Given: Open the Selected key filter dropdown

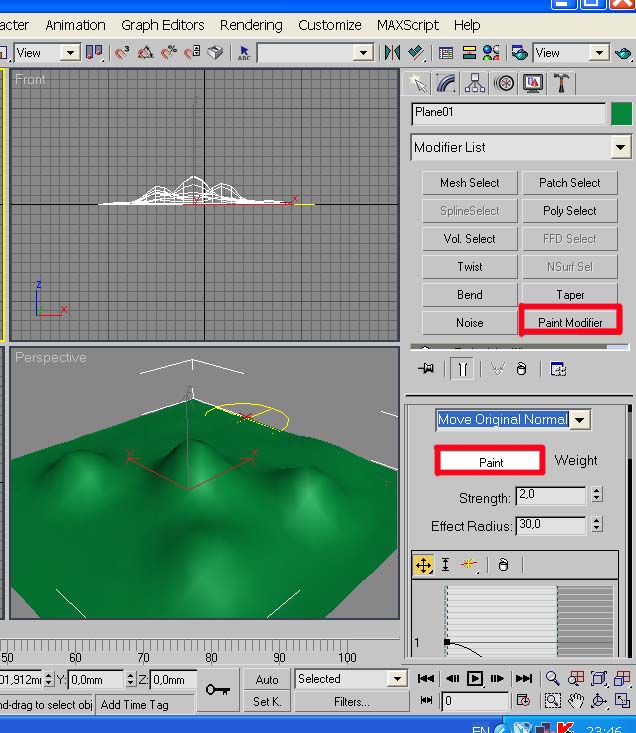Looking at the screenshot, I should point(397,679).
